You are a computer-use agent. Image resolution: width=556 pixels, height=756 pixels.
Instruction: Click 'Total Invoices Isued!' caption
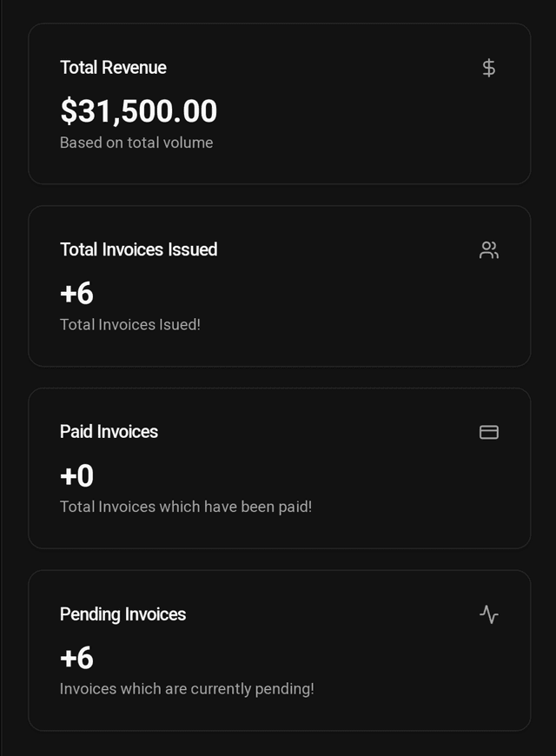130,324
